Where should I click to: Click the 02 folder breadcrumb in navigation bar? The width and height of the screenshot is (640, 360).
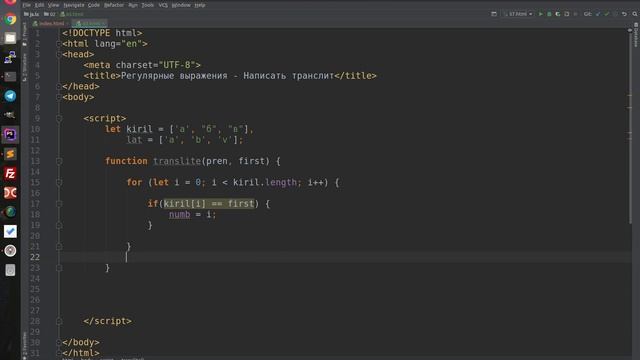coord(50,14)
